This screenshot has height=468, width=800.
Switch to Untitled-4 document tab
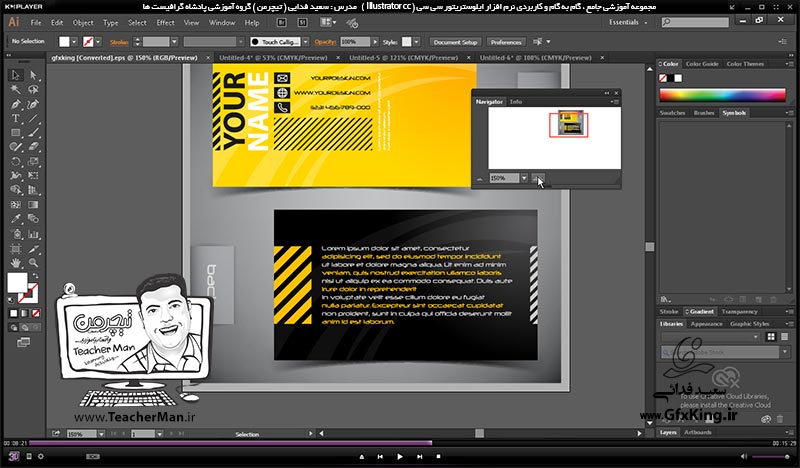point(273,58)
